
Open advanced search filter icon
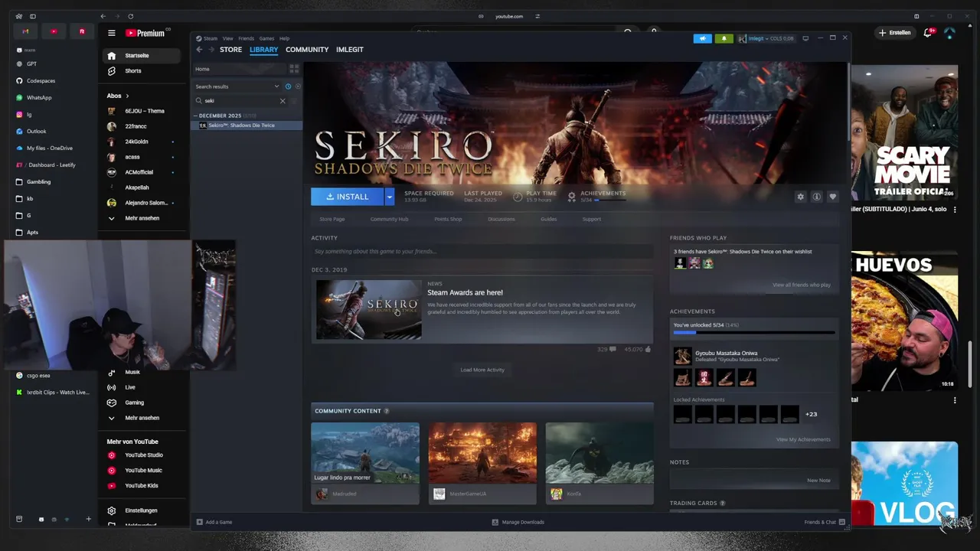pos(294,101)
